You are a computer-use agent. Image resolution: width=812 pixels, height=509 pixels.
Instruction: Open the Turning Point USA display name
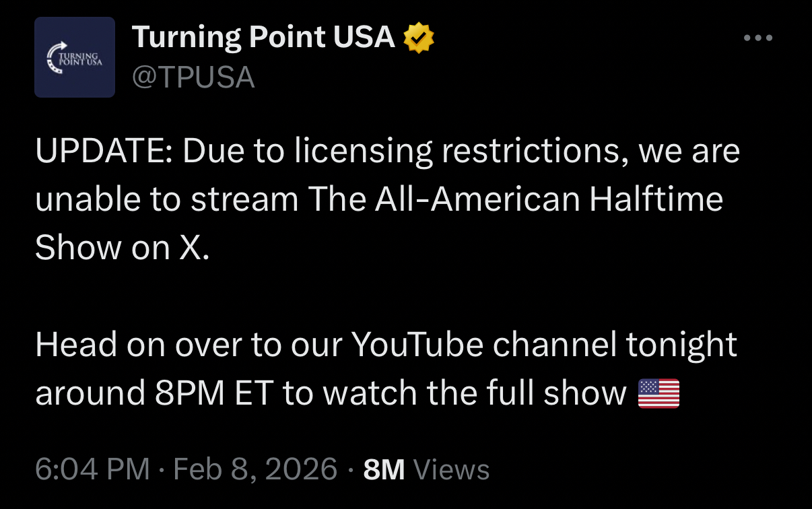click(263, 38)
